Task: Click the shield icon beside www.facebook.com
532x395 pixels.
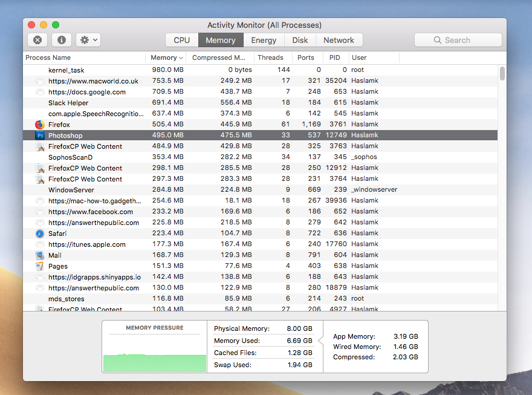Action: 40,212
